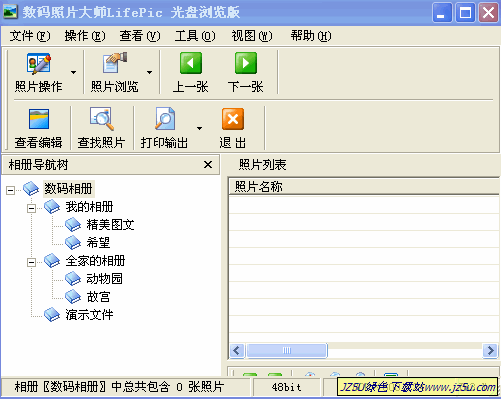Screen dimensions: 501x399
Task: Click the book icon beside 故宫
Action: [73, 297]
